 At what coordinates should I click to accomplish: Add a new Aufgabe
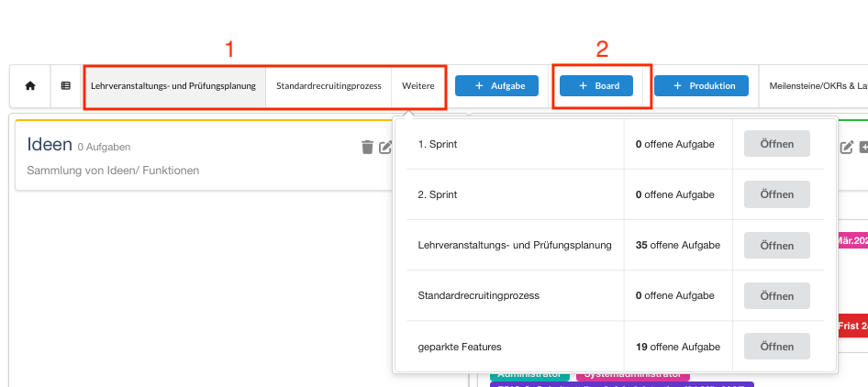[496, 86]
